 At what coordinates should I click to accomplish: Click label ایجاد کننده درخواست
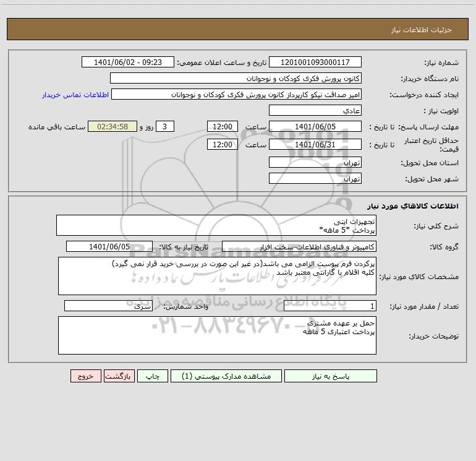tap(424, 95)
